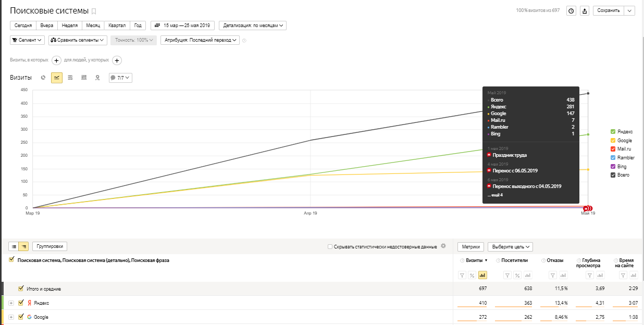Select the Квартал period tab

coord(117,25)
